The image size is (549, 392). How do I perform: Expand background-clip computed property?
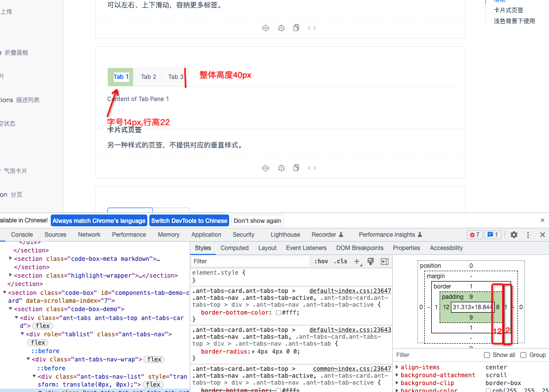pos(397,383)
